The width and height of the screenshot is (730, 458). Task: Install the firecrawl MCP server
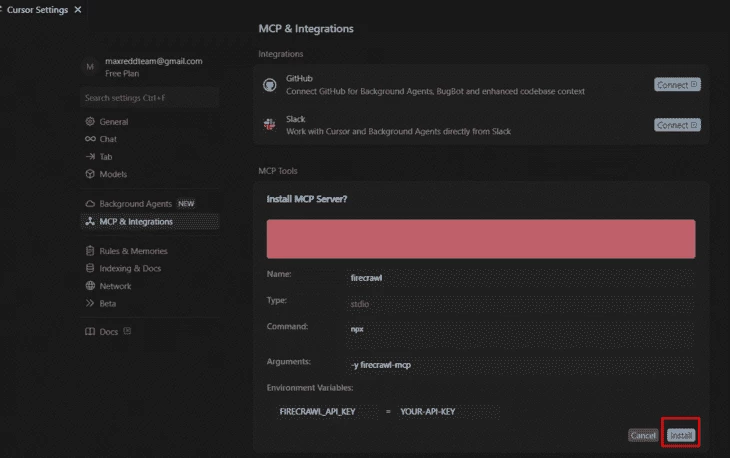(681, 435)
